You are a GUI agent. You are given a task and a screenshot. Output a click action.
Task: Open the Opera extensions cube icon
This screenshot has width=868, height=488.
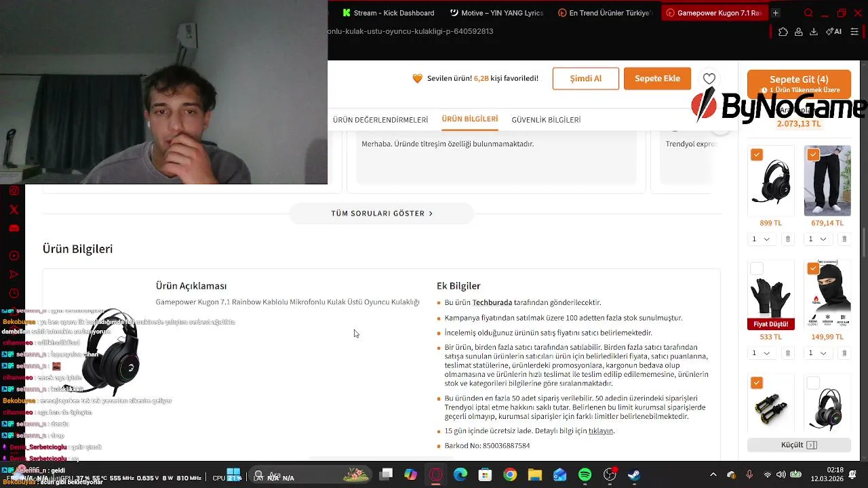783,32
